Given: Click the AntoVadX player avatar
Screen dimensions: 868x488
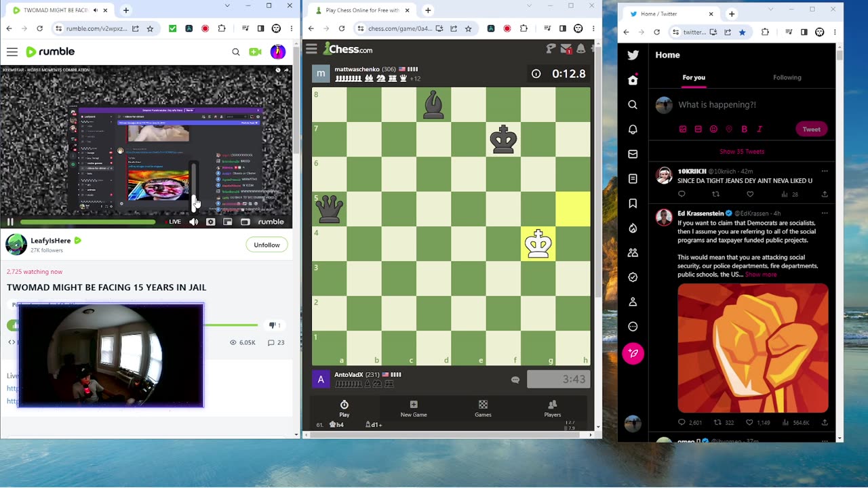Looking at the screenshot, I should pyautogui.click(x=321, y=379).
